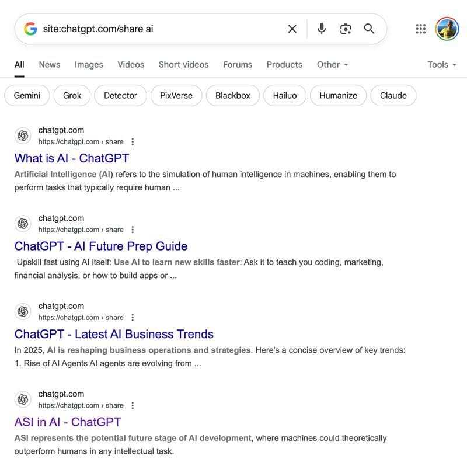
Task: Switch to the Forums tab
Action: [238, 65]
